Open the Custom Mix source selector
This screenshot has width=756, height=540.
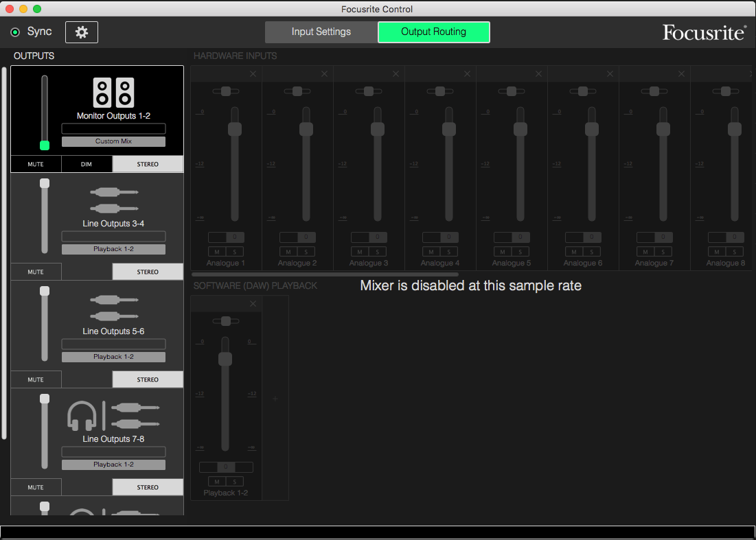(x=113, y=141)
